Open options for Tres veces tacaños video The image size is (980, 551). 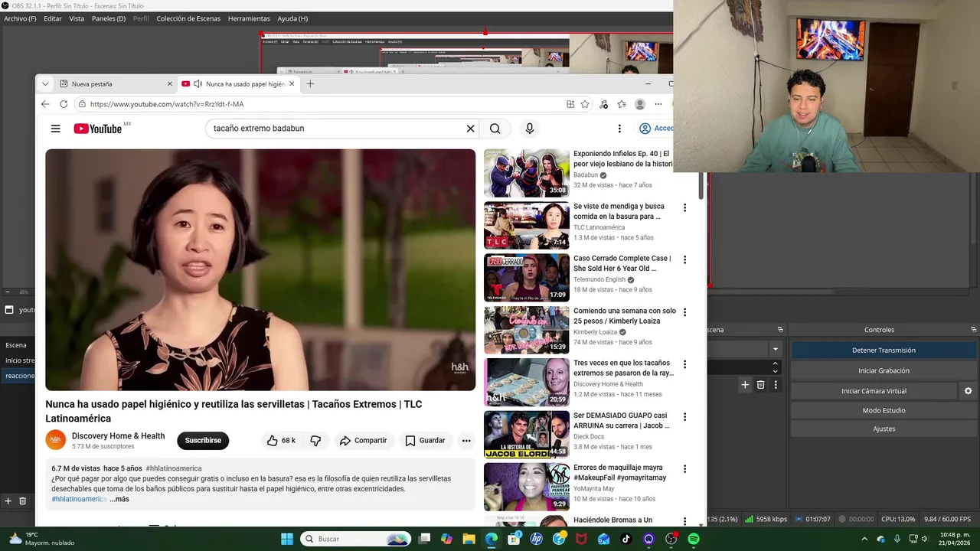(x=684, y=364)
